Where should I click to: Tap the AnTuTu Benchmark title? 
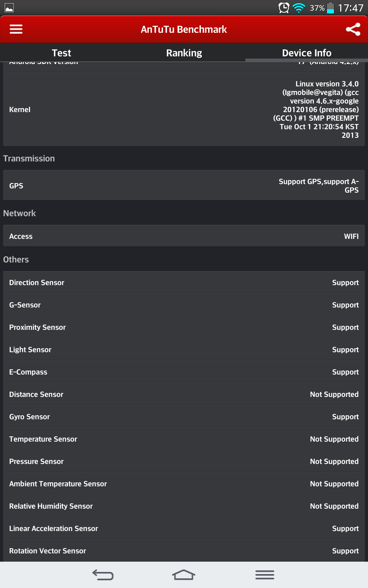pyautogui.click(x=184, y=29)
